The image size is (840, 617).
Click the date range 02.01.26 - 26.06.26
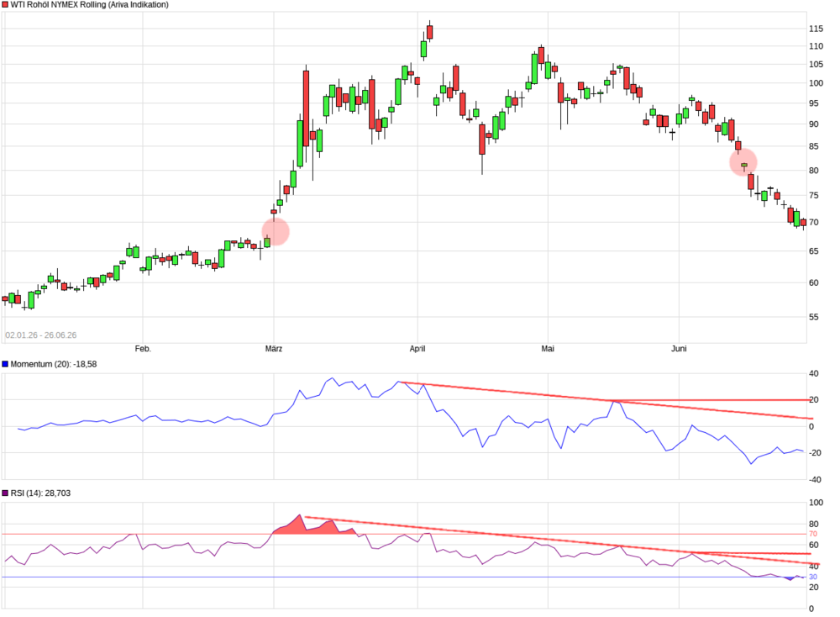pos(40,335)
